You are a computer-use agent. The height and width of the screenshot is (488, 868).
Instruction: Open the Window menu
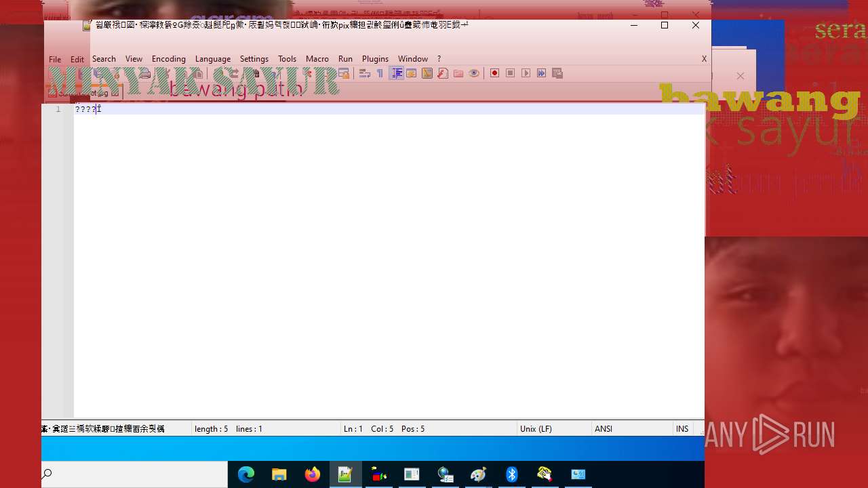pos(412,59)
